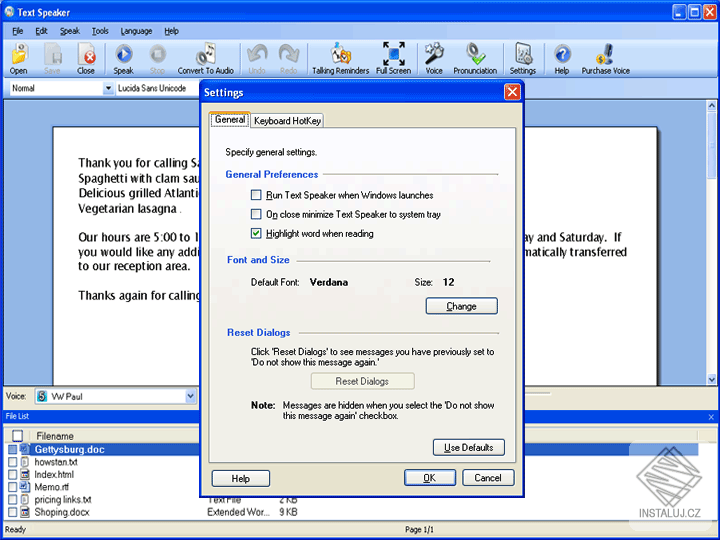720x540 pixels.
Task: Click the dialog Help button
Action: pos(241,478)
